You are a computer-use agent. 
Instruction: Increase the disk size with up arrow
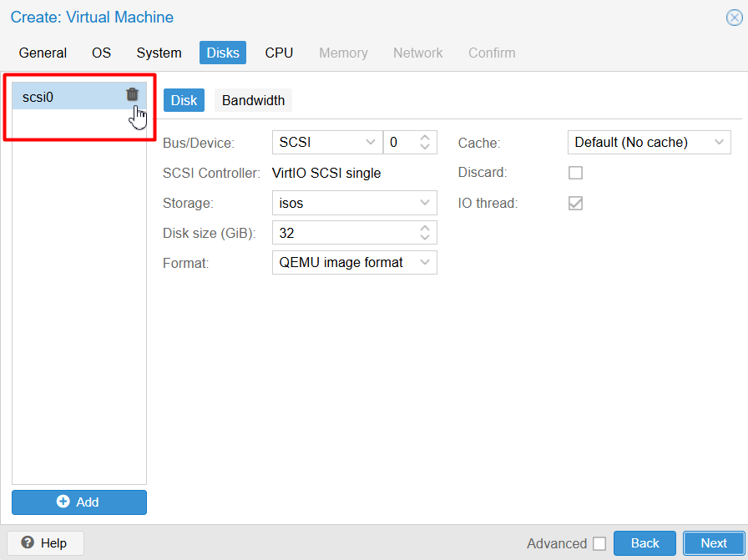(425, 228)
